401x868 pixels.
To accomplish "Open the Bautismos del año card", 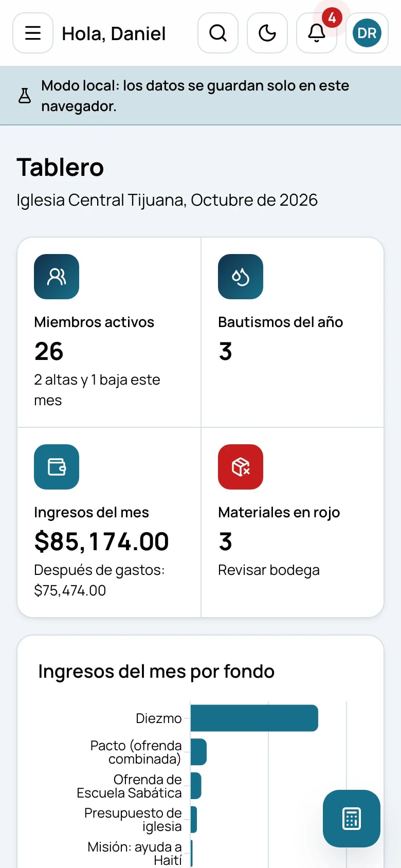I will (293, 332).
